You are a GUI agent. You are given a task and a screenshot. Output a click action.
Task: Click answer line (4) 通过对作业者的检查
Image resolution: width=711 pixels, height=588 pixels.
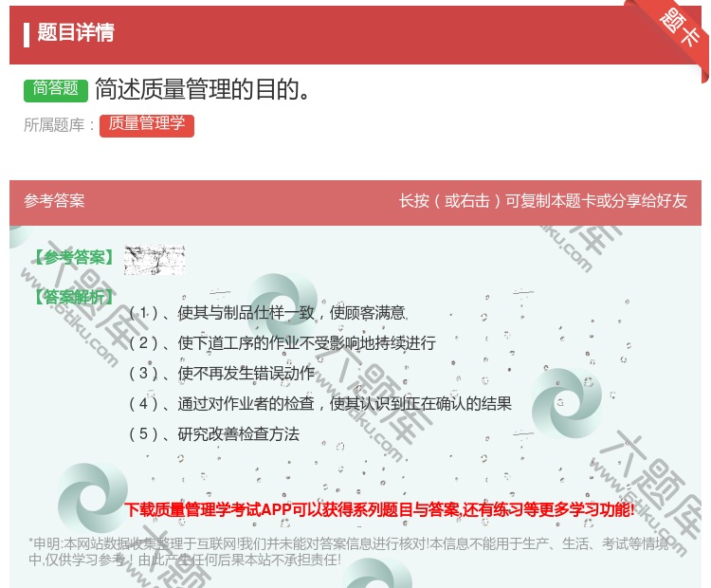tap(320, 404)
